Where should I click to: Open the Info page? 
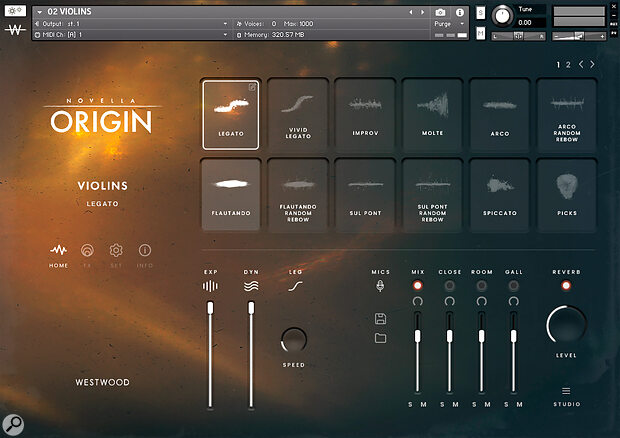coord(145,255)
